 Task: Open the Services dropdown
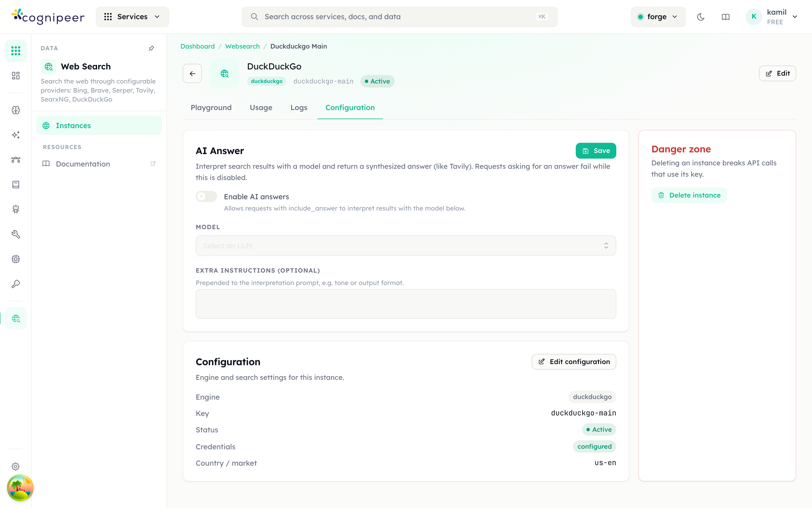click(133, 17)
